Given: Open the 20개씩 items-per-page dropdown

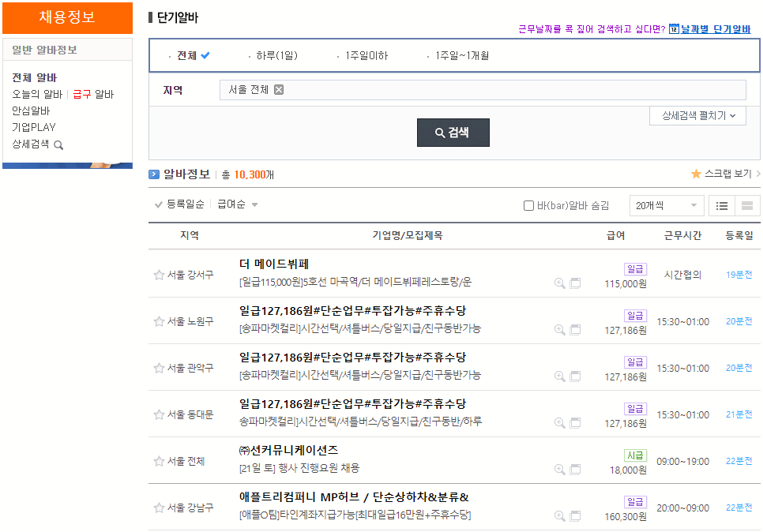Looking at the screenshot, I should coord(666,205).
